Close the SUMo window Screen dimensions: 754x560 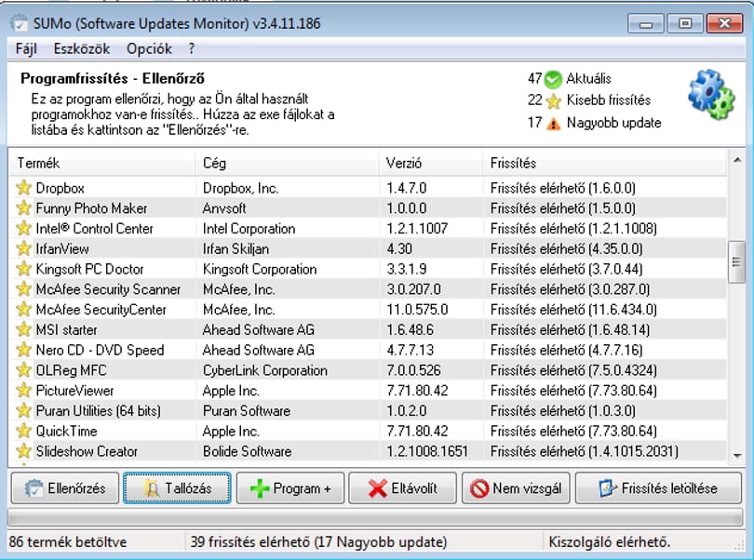[x=724, y=23]
